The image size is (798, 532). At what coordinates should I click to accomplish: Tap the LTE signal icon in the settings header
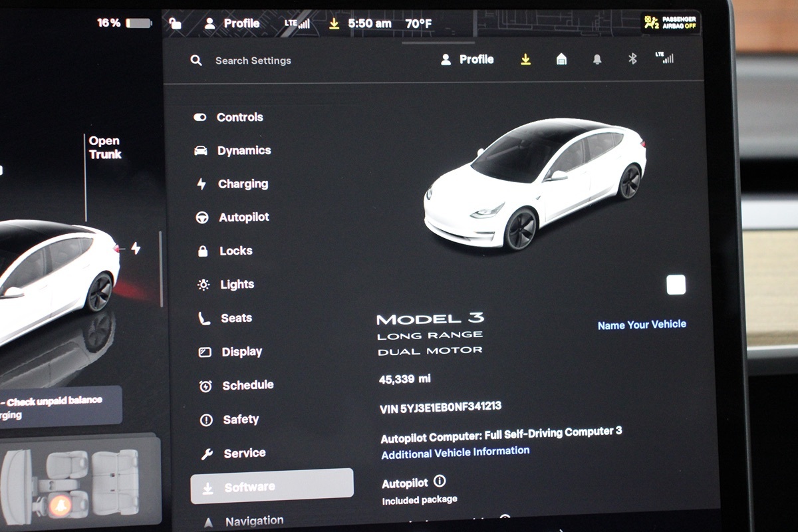664,58
